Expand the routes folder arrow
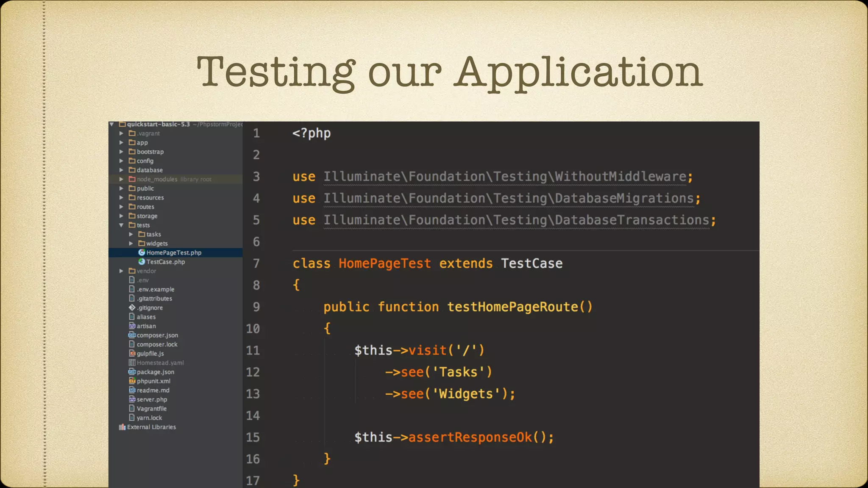 pyautogui.click(x=121, y=207)
